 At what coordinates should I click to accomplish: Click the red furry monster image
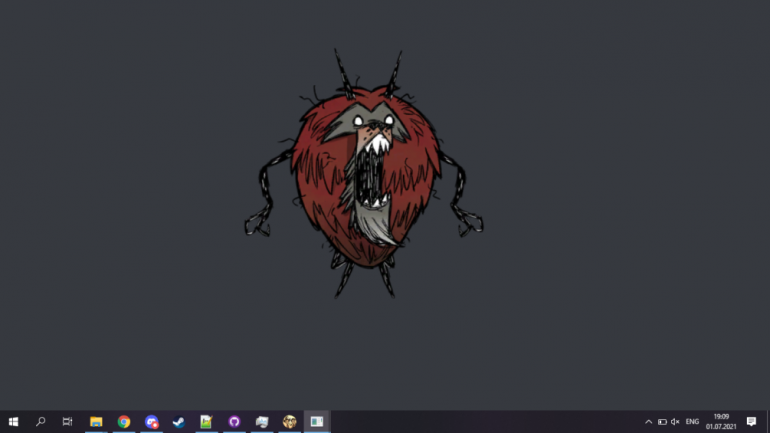[x=364, y=173]
